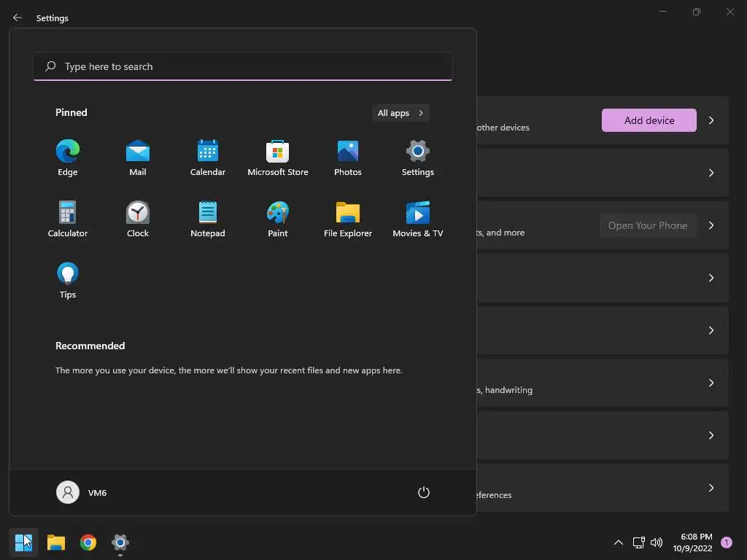Screen dimensions: 747x560
Task: Show All apps list
Action: point(400,113)
